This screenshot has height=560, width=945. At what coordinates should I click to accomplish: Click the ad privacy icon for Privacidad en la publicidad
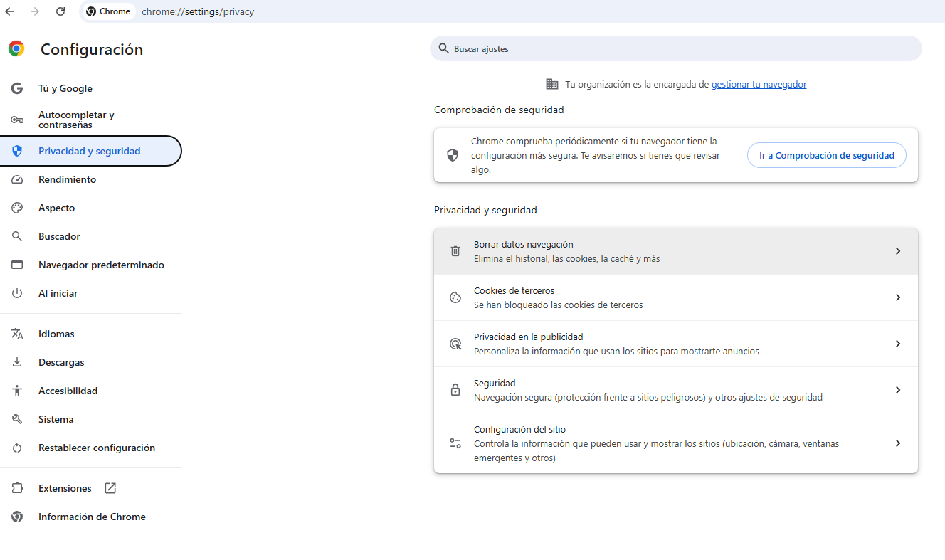tap(455, 344)
